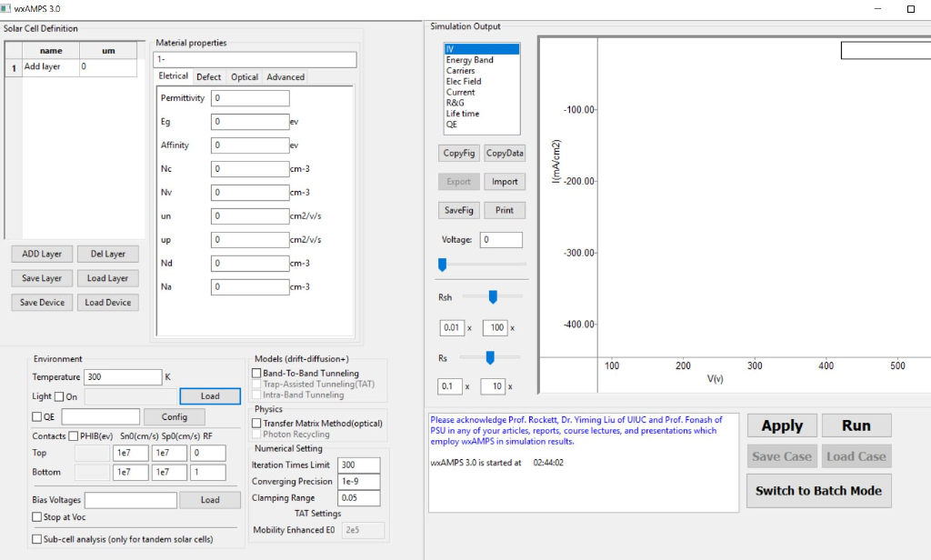Switch to the Defect material properties tab
The image size is (931, 560).
point(209,77)
